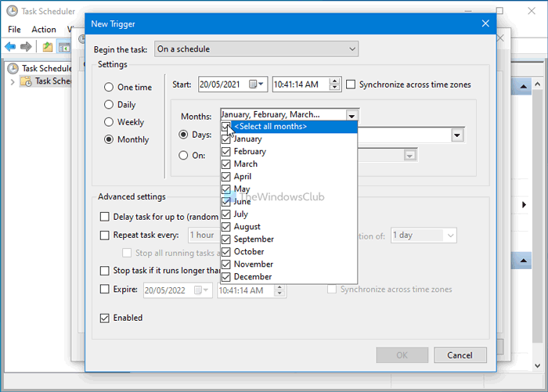This screenshot has width=548, height=392.
Task: Collapse the lower Actions pane section arrow
Action: tap(523, 261)
